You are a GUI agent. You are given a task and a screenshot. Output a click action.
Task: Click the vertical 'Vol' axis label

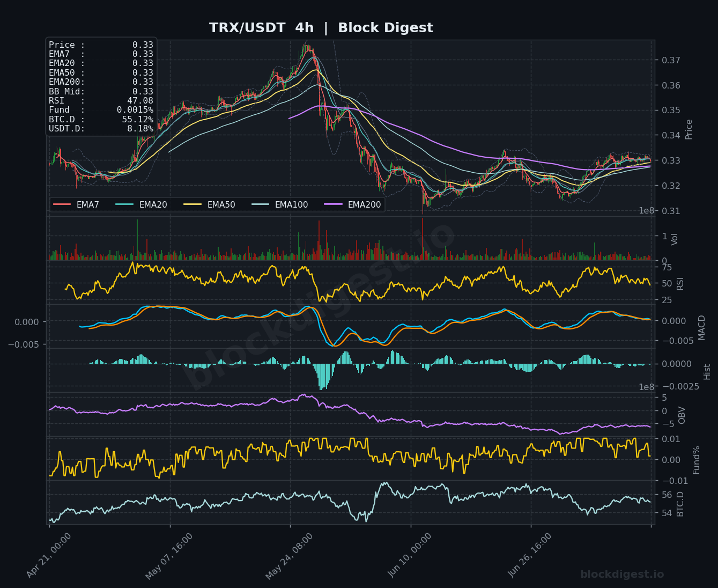click(x=675, y=239)
